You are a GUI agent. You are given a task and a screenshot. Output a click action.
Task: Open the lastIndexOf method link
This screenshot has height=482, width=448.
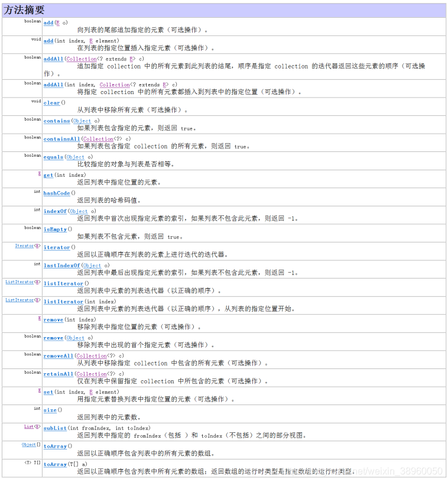coord(61,266)
